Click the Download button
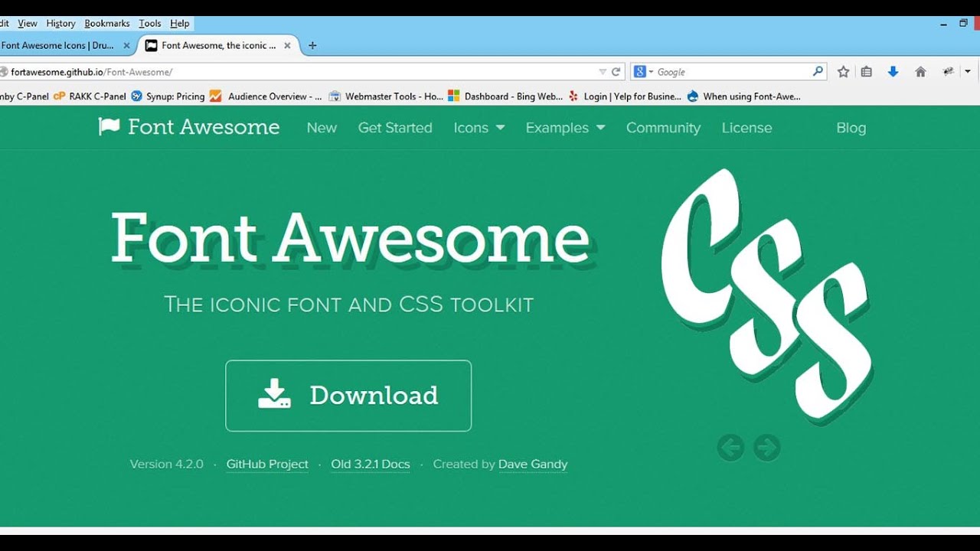This screenshot has width=980, height=551. [348, 396]
